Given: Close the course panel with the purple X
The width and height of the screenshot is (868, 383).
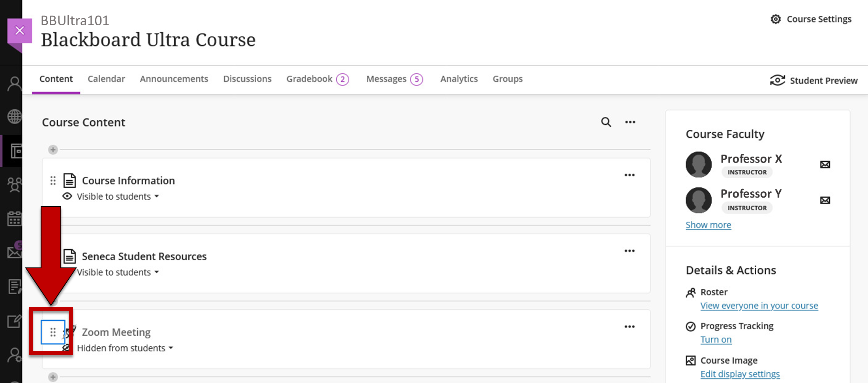Looking at the screenshot, I should pos(19,30).
